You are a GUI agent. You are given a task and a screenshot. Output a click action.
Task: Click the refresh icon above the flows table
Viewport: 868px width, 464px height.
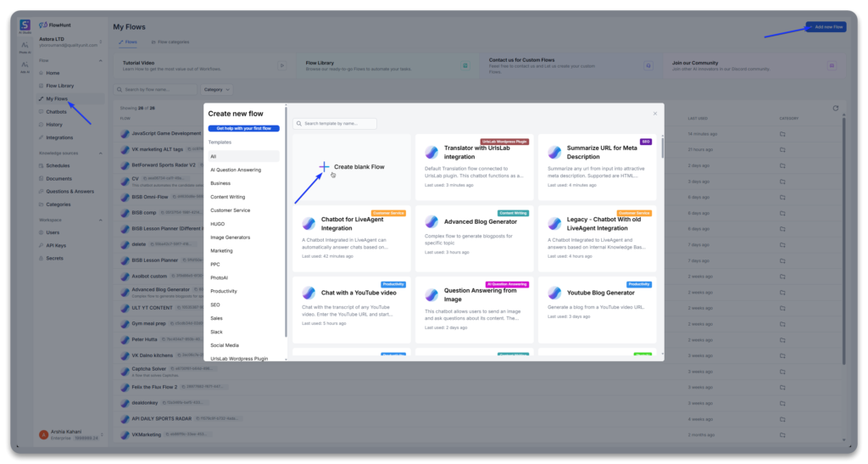[x=835, y=108]
